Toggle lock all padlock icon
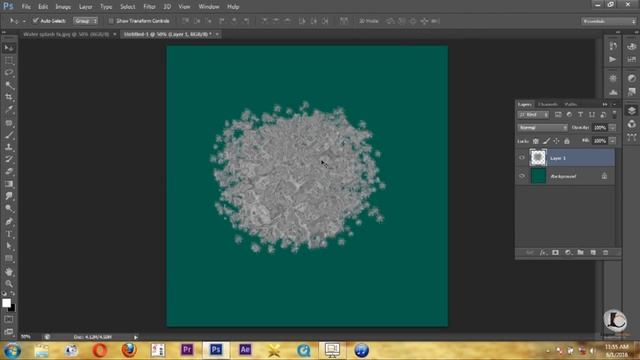 click(567, 141)
